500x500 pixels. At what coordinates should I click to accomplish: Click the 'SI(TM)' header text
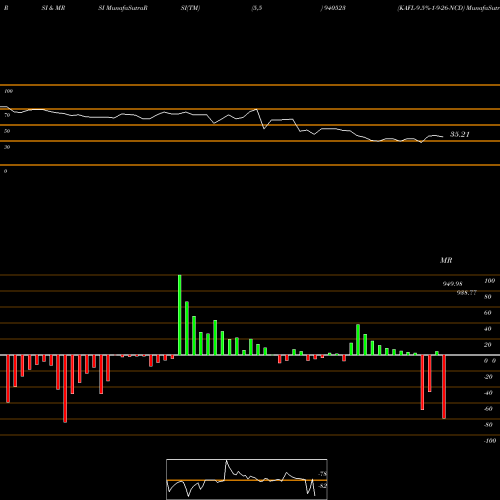click(190, 8)
